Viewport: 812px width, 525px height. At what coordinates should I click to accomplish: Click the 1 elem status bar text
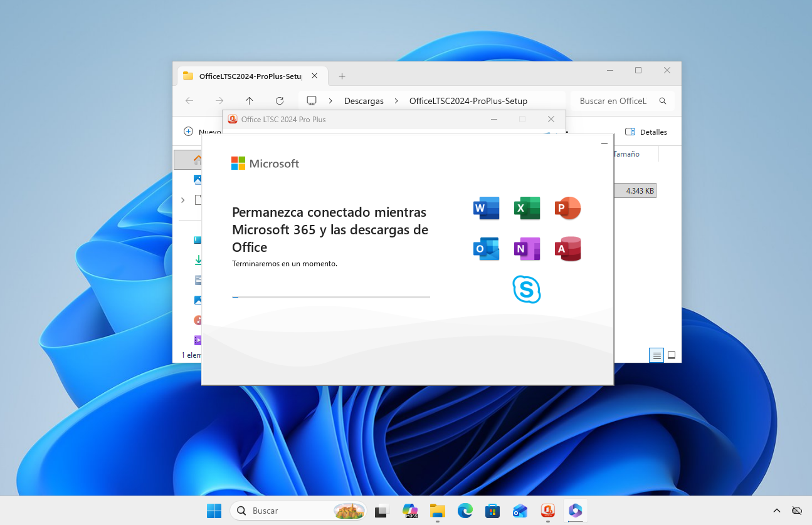pyautogui.click(x=191, y=355)
